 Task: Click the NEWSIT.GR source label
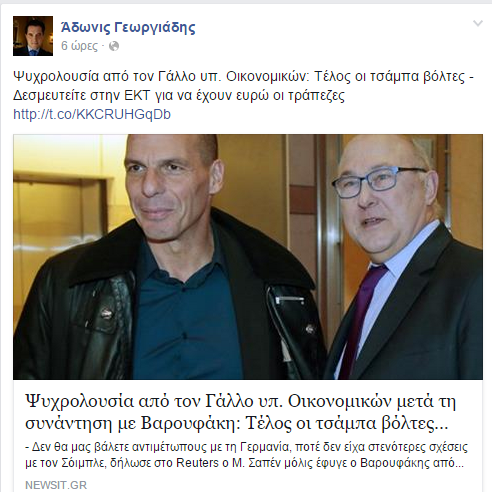click(x=56, y=485)
